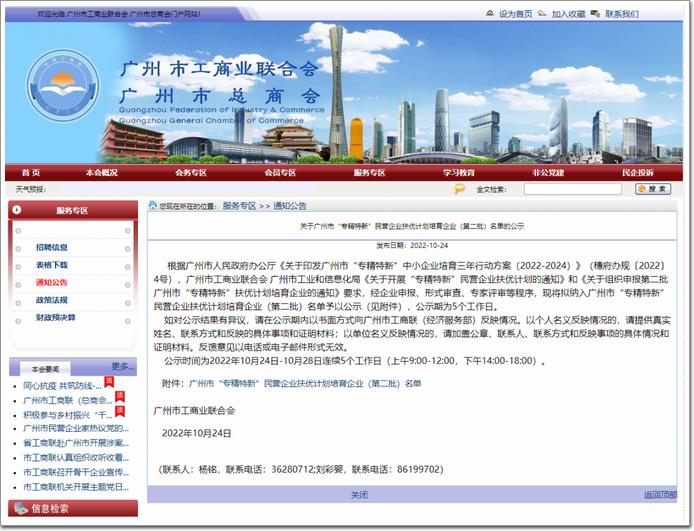Open the 学习教育 navigation menu

459,172
